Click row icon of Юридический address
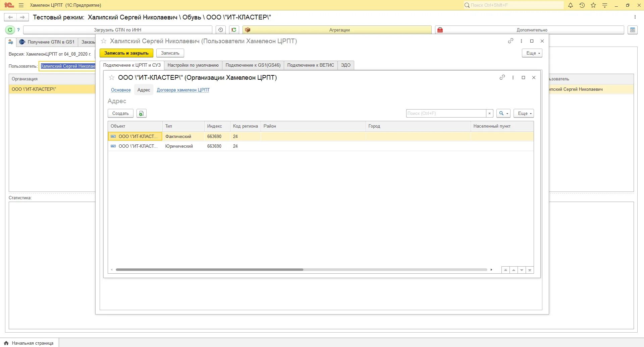644x347 pixels. point(113,146)
